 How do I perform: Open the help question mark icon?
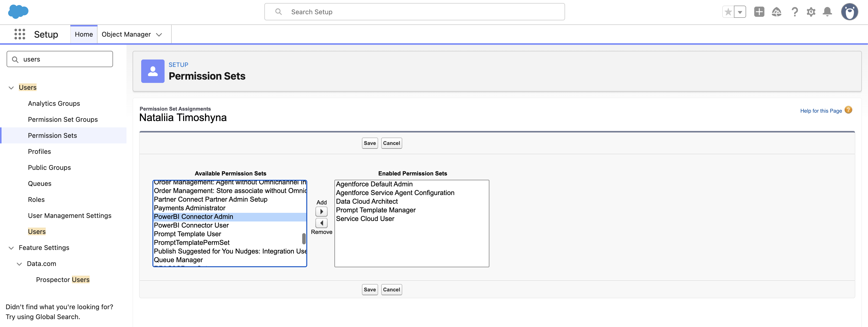(795, 12)
